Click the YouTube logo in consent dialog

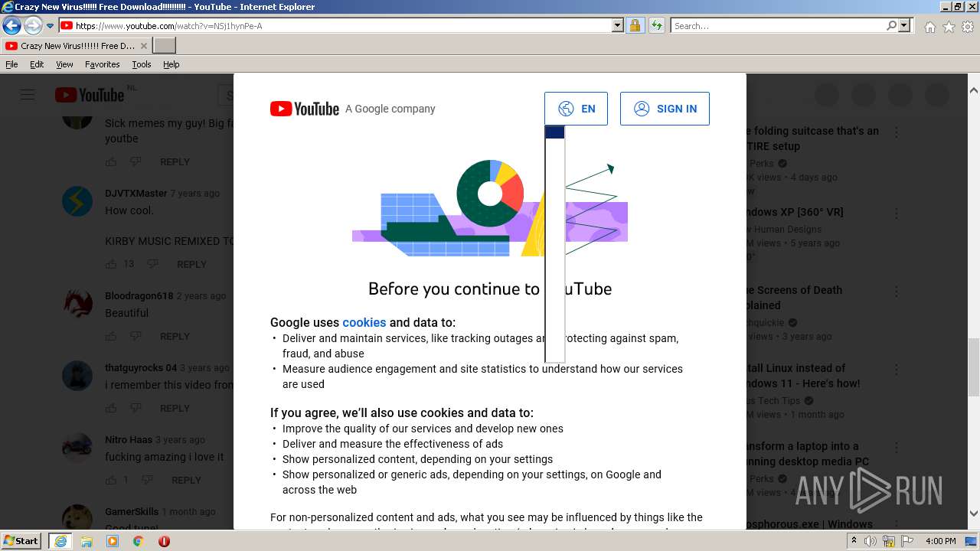305,109
